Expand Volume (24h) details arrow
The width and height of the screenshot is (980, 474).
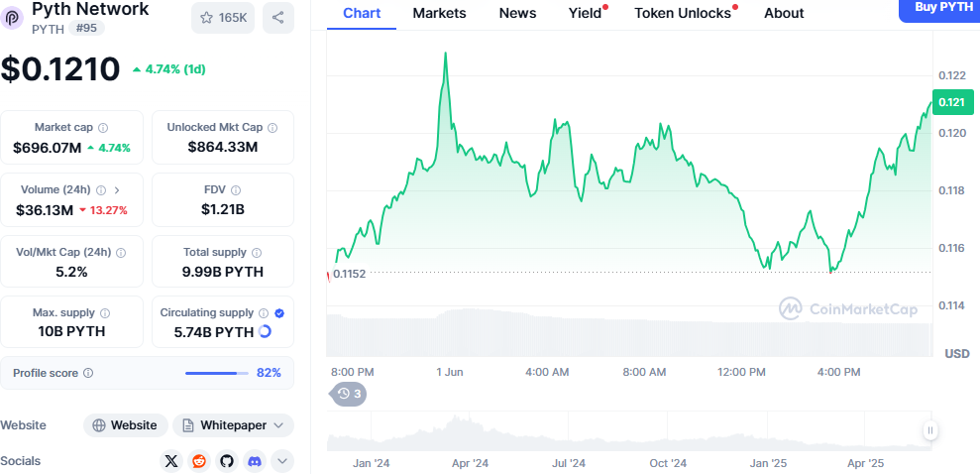[x=117, y=190]
